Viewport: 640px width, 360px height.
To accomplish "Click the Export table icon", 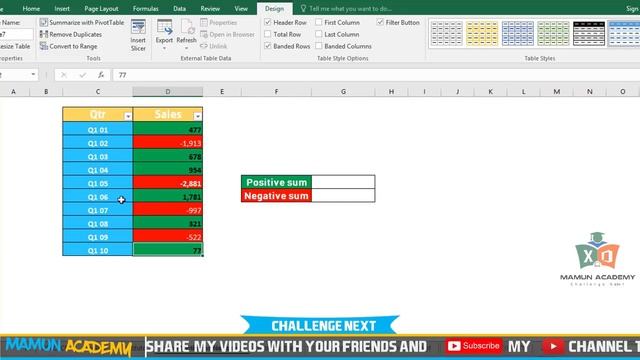I will point(164,27).
